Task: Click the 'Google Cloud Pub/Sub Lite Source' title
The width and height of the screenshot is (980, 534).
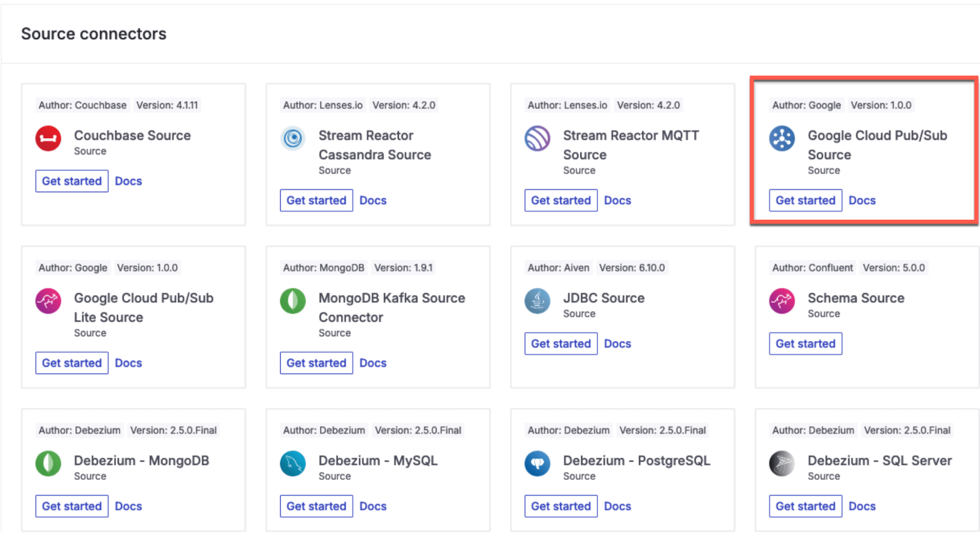Action: click(144, 307)
